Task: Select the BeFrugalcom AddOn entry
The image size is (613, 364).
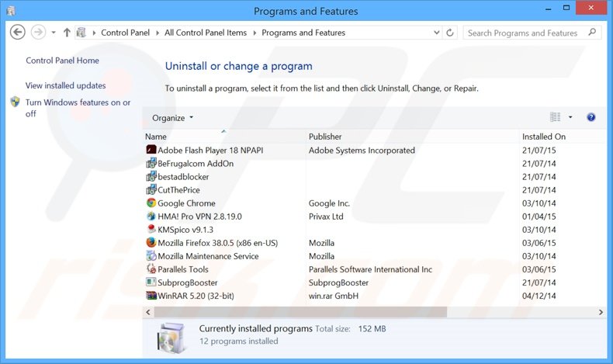Action: tap(196, 164)
